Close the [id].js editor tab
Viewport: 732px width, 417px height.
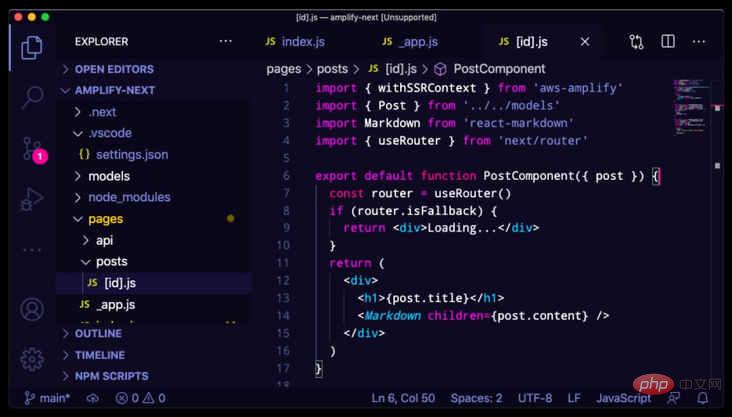pos(585,42)
